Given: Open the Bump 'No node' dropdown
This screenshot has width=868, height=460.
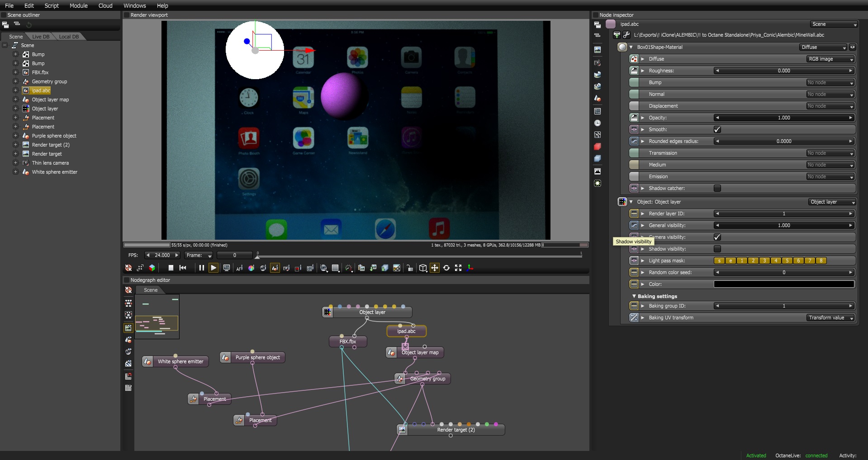Looking at the screenshot, I should click(x=830, y=82).
